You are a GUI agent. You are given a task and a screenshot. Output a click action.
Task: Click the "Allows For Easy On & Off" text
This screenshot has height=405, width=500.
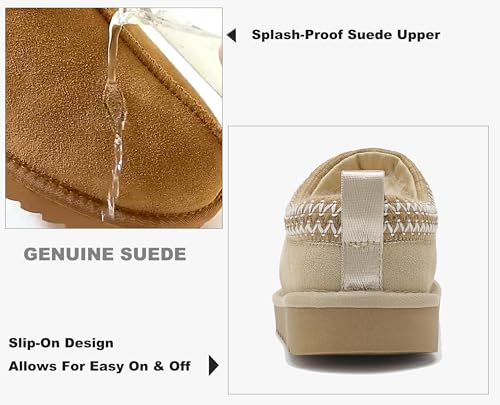99,366
